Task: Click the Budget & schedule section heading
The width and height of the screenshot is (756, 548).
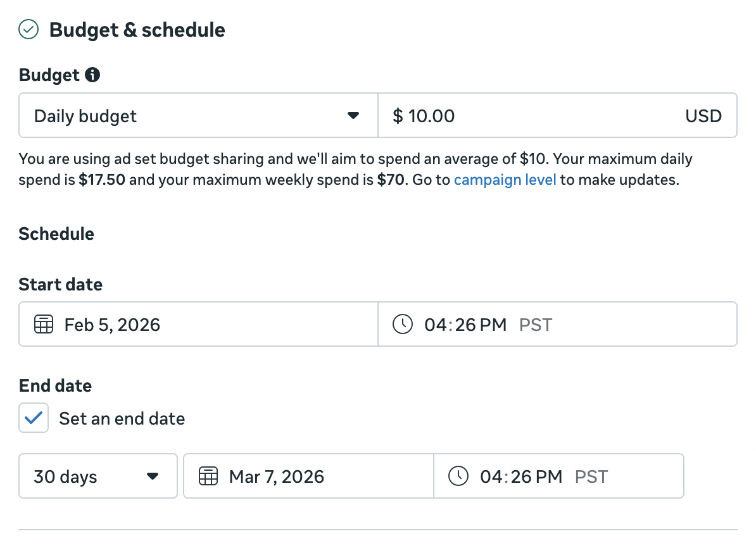Action: click(x=137, y=30)
